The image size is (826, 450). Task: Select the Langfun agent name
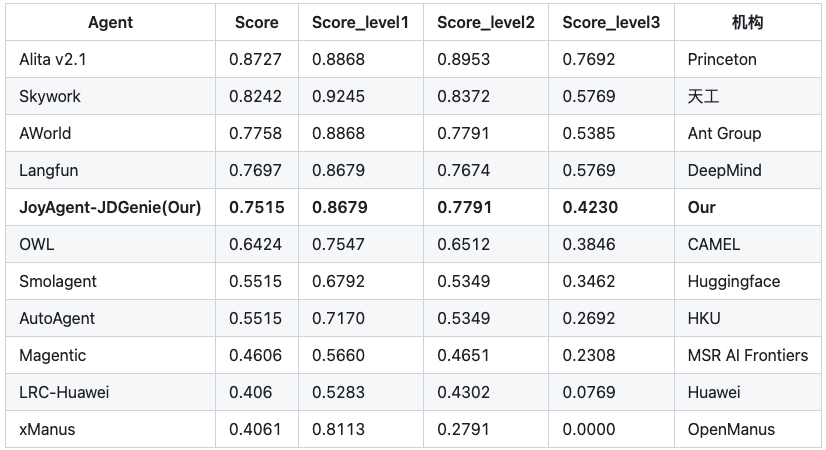[48, 170]
